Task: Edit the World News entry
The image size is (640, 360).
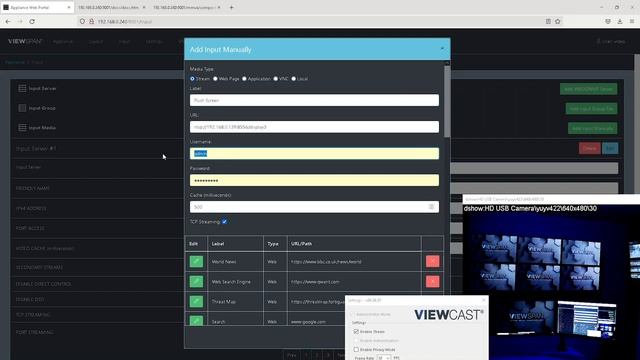Action: click(196, 261)
